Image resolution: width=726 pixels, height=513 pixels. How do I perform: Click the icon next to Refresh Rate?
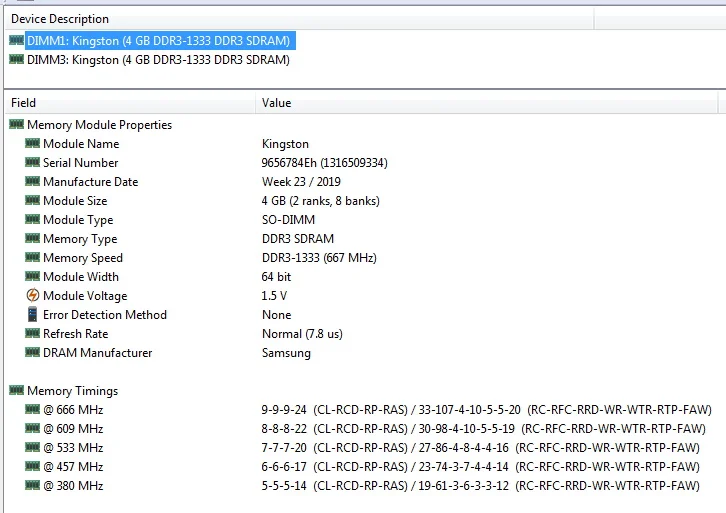pos(32,333)
